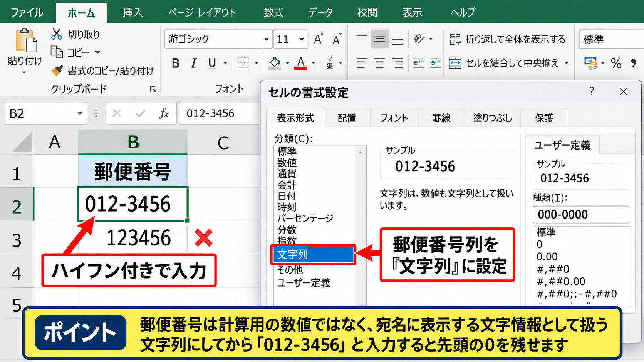
Task: Toggle Bold formatting
Action: 176,63
